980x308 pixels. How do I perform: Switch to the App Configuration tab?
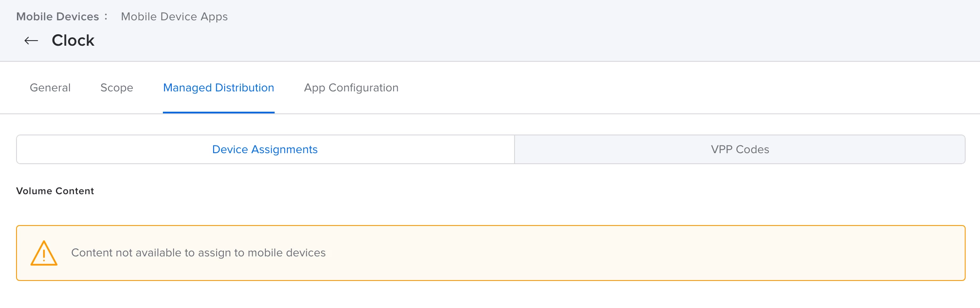(351, 88)
